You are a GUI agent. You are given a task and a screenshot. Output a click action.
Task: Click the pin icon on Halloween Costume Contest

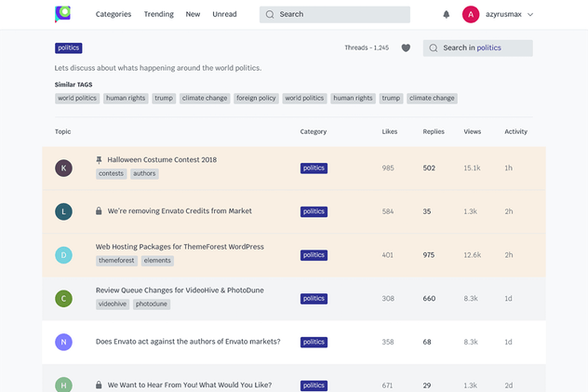[99, 160]
